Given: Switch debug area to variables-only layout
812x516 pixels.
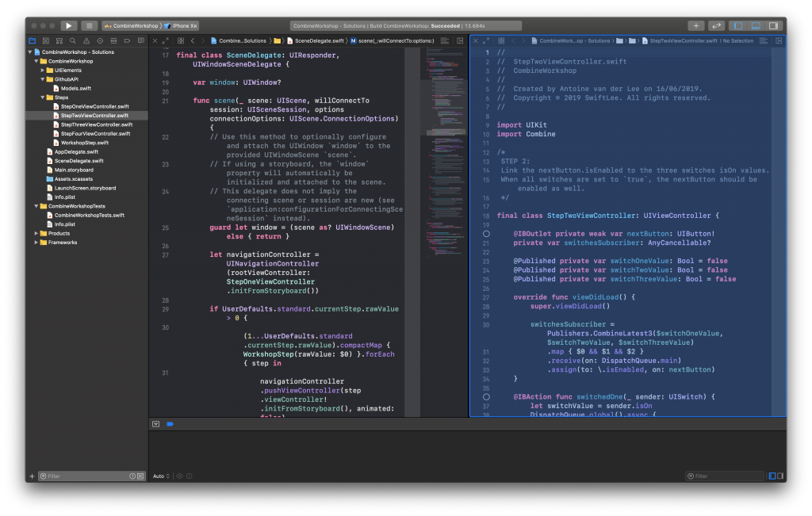Looking at the screenshot, I should click(772, 476).
